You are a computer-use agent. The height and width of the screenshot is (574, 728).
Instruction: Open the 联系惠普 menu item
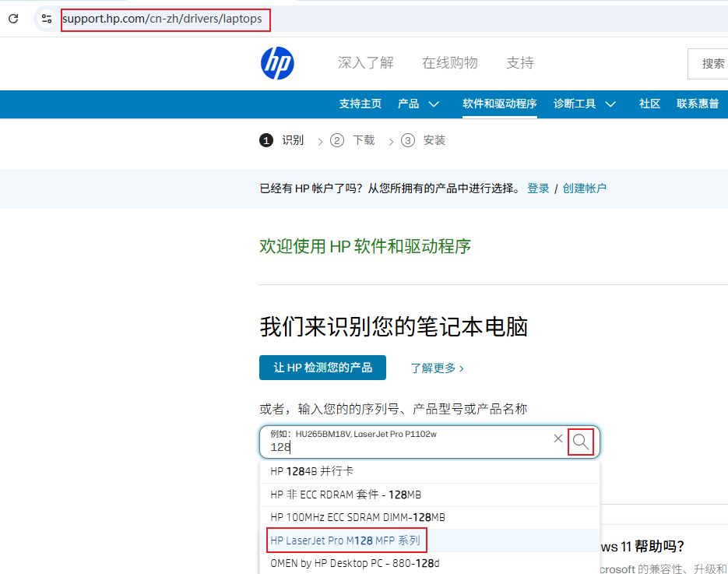pyautogui.click(x=697, y=104)
